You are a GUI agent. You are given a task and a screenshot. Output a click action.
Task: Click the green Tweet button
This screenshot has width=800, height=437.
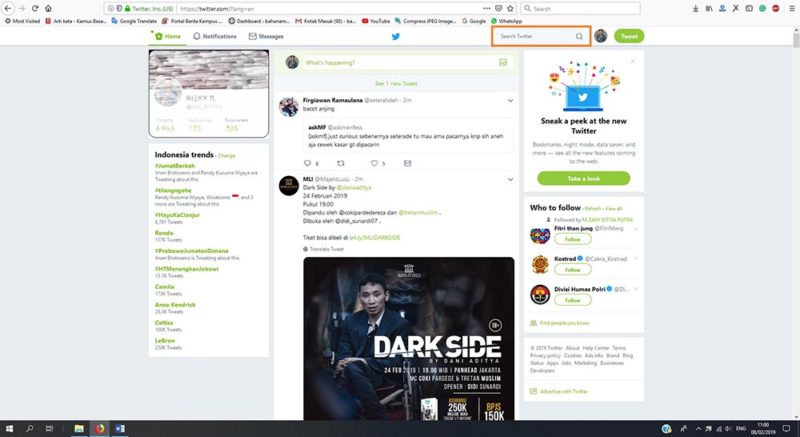pos(629,36)
